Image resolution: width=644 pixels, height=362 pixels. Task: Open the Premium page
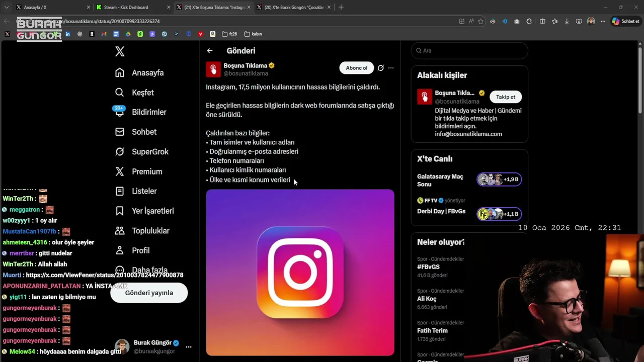pos(138,171)
